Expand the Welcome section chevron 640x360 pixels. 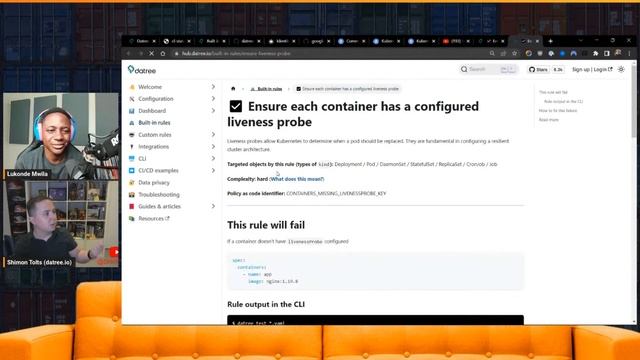click(213, 87)
